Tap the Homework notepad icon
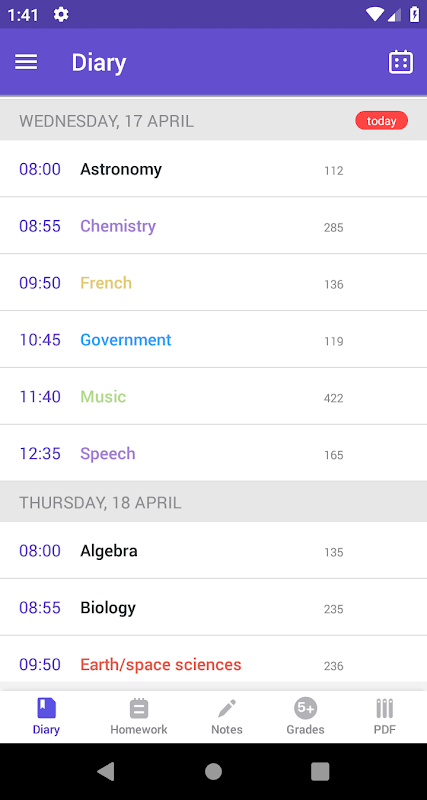 (x=139, y=709)
